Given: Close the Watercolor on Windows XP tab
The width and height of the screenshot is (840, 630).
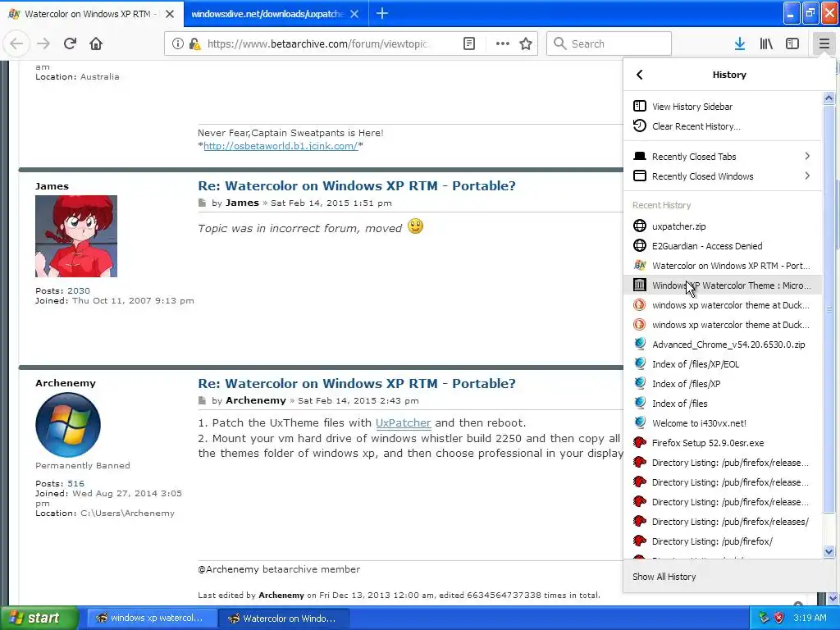Looking at the screenshot, I should point(170,13).
